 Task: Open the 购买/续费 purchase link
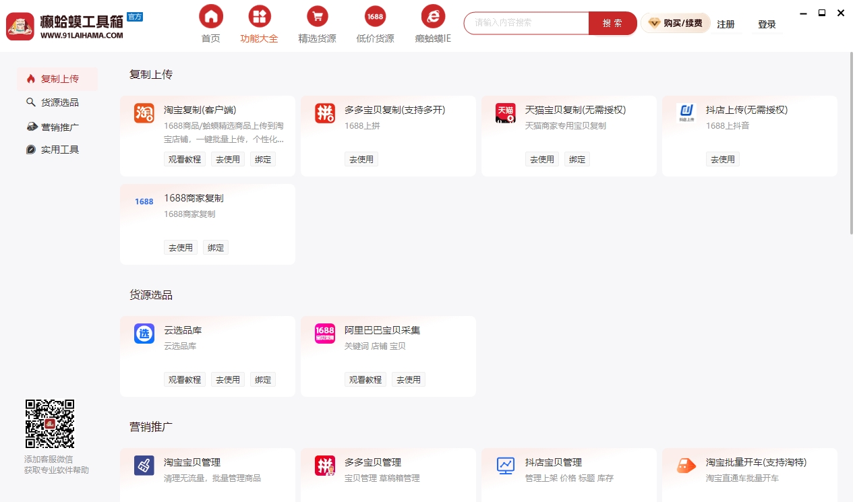675,22
